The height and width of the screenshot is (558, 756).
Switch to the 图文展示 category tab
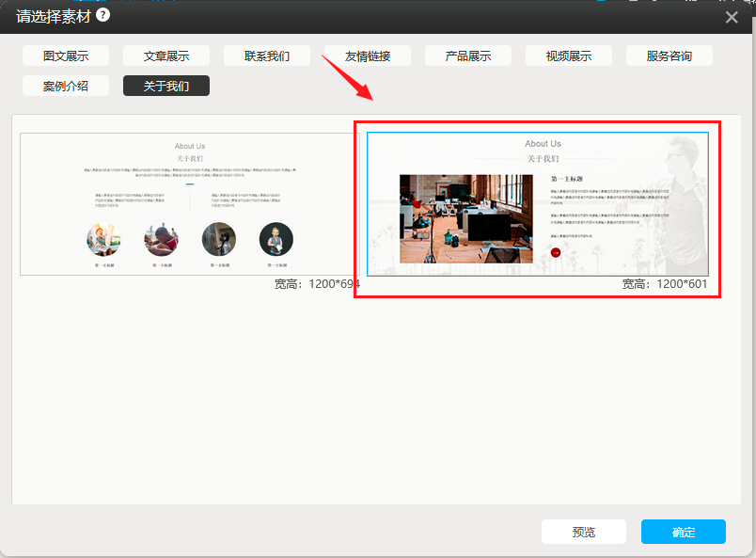click(66, 56)
